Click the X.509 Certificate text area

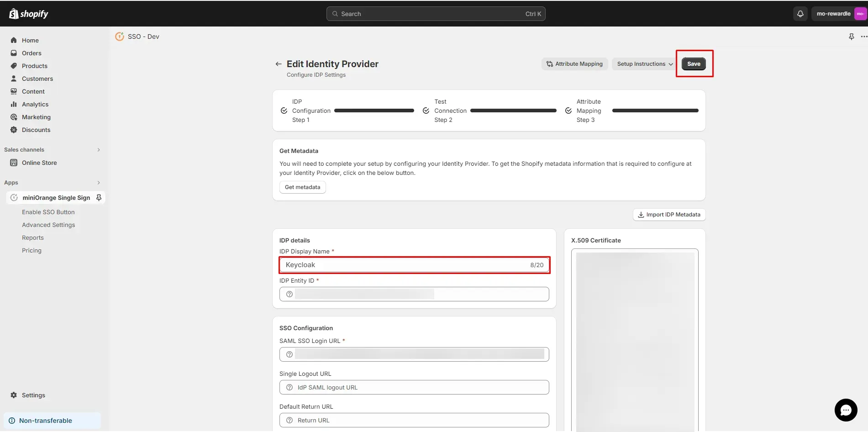pyautogui.click(x=635, y=340)
